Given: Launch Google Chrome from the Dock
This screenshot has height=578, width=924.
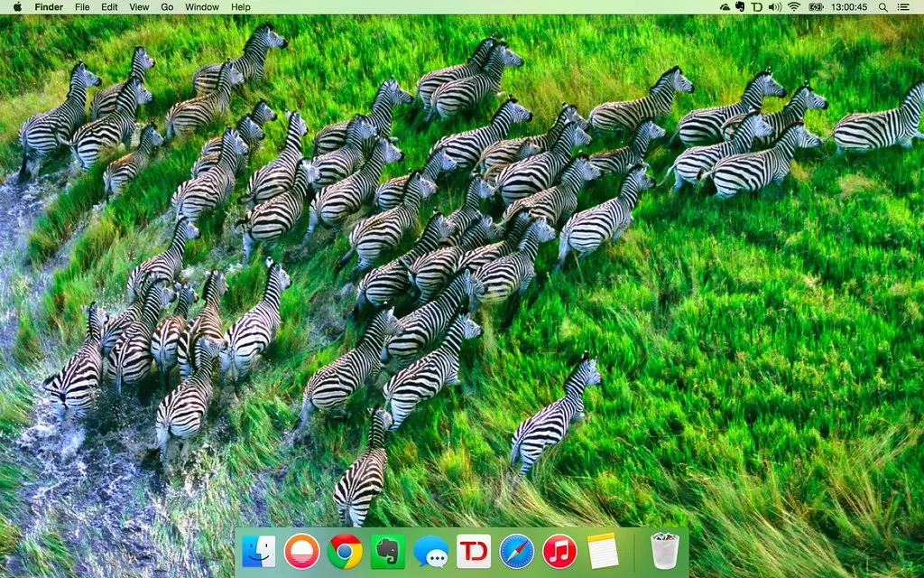Looking at the screenshot, I should [x=345, y=552].
